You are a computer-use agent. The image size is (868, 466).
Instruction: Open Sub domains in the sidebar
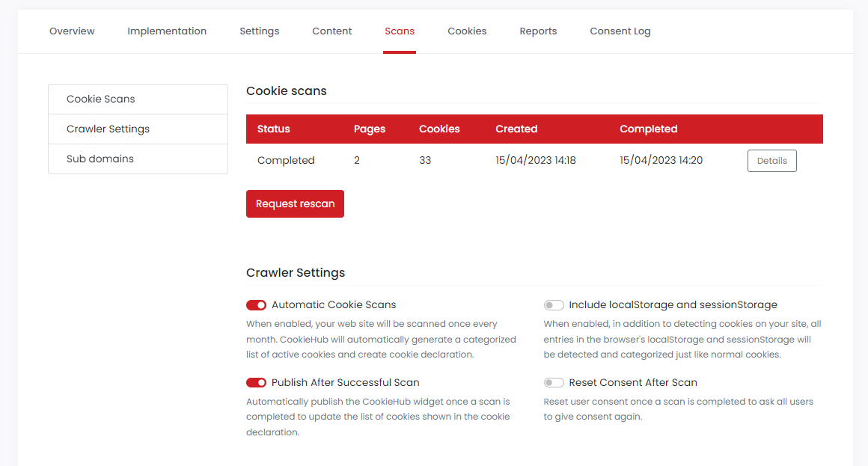click(100, 158)
